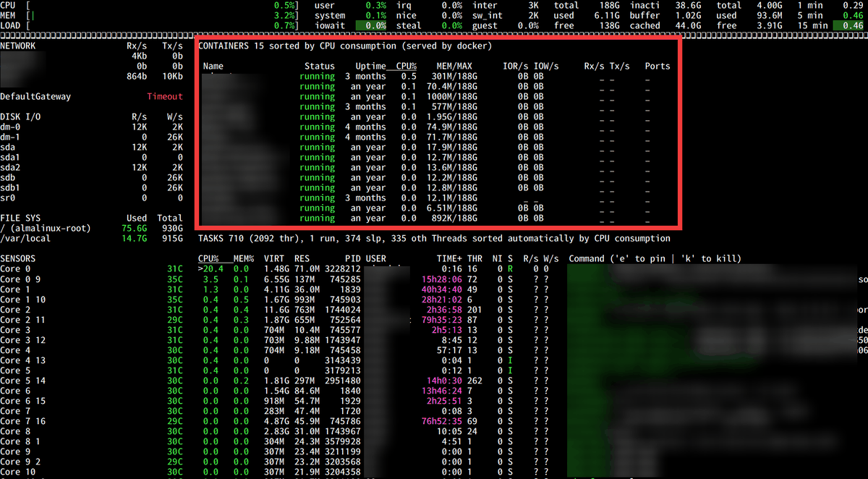868x479 pixels.
Task: Click the SENSORS section header
Action: pyautogui.click(x=18, y=258)
